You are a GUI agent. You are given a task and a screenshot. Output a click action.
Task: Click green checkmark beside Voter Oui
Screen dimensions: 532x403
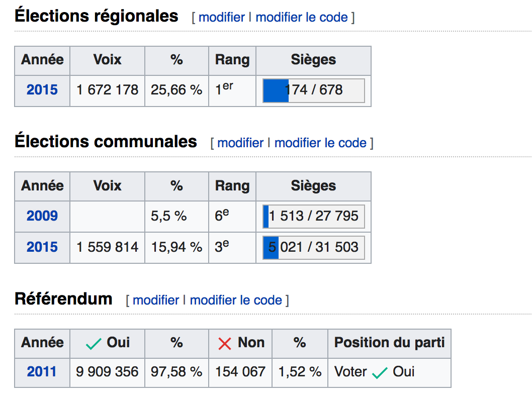(380, 373)
